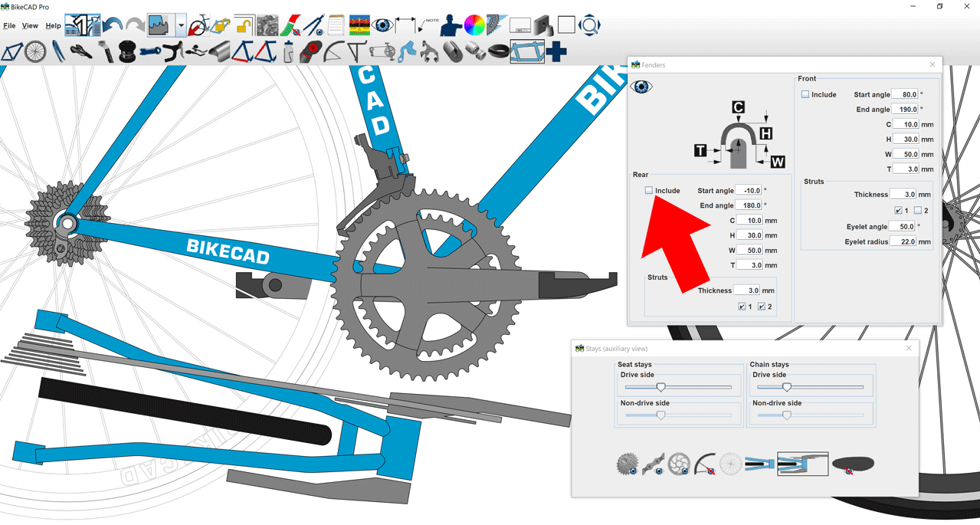Click the title block icon
The width and height of the screenshot is (980, 525).
520,26
